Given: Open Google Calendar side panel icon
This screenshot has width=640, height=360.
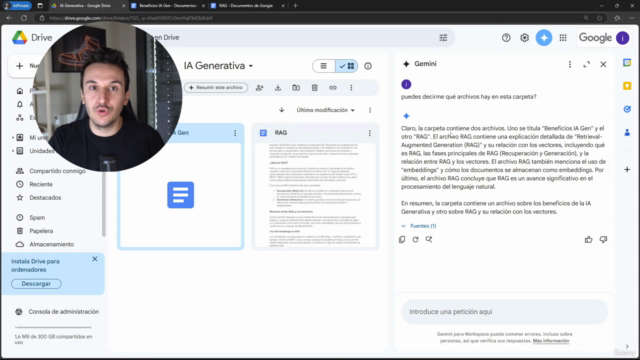Looking at the screenshot, I should tap(627, 62).
